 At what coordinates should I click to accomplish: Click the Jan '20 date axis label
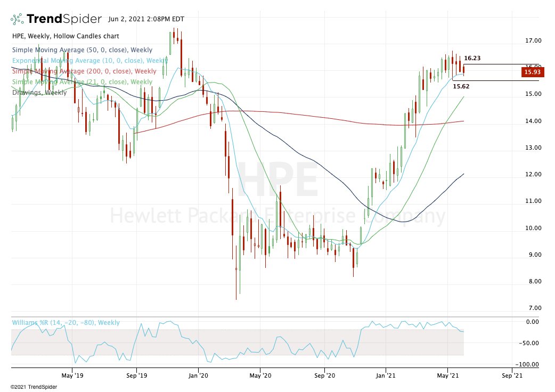[198, 375]
